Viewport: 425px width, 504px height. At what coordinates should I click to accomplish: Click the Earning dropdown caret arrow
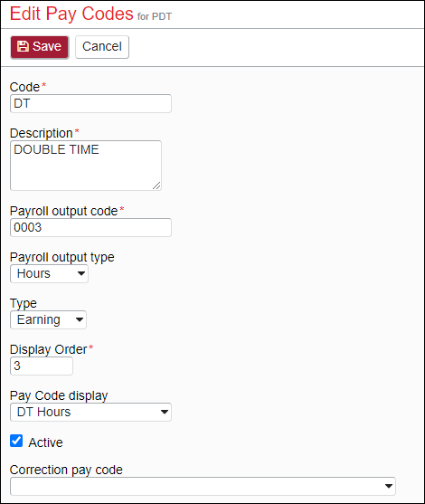(x=80, y=319)
